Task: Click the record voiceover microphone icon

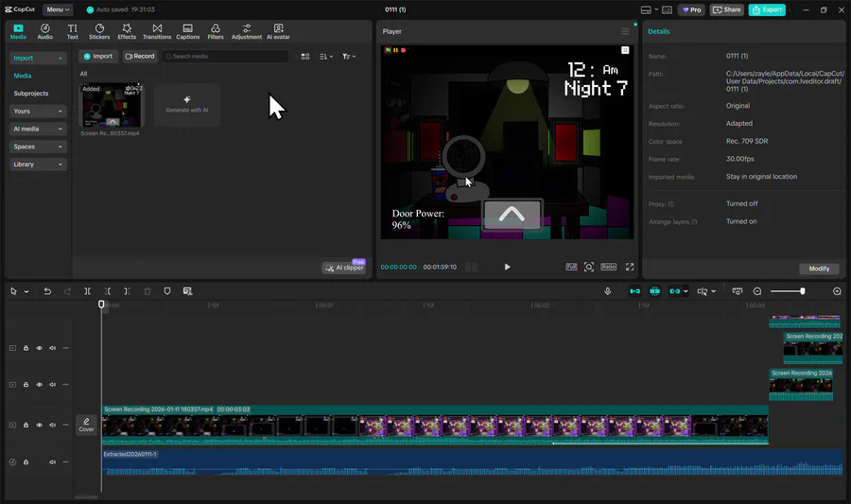Action: [x=607, y=291]
